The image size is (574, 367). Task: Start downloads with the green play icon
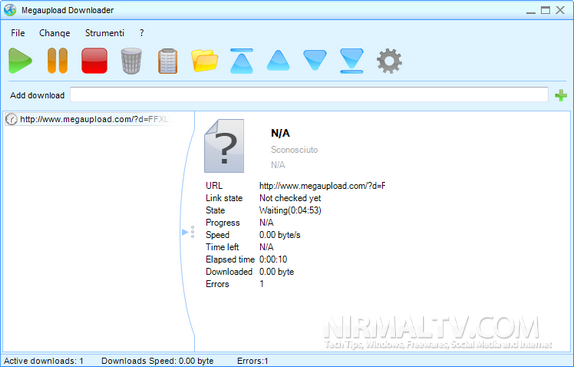(x=20, y=61)
